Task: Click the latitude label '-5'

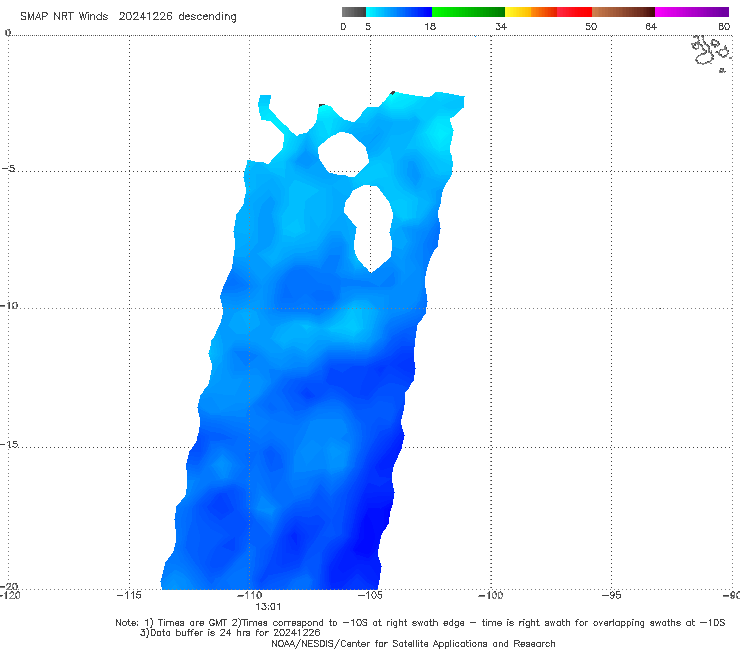Action: 9,169
